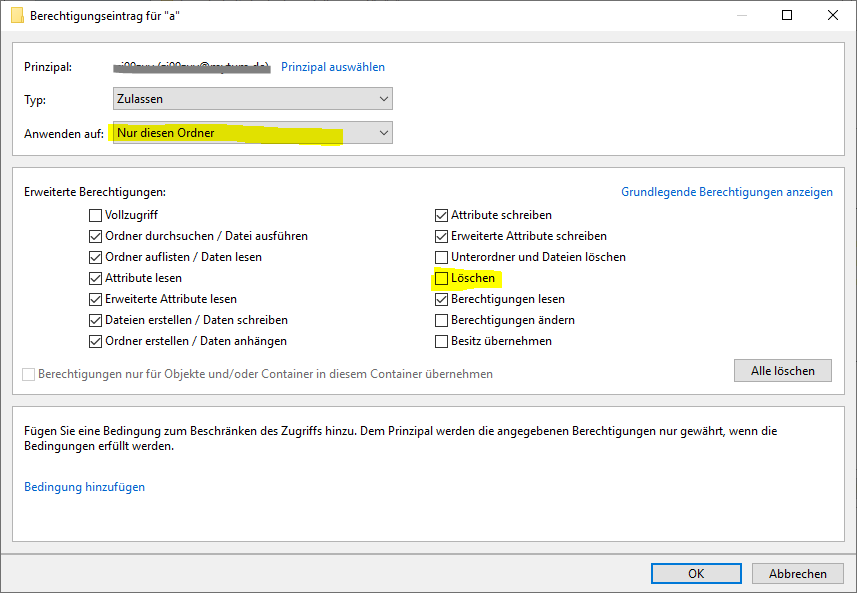
Task: Check the Löschen permission box
Action: (x=442, y=278)
